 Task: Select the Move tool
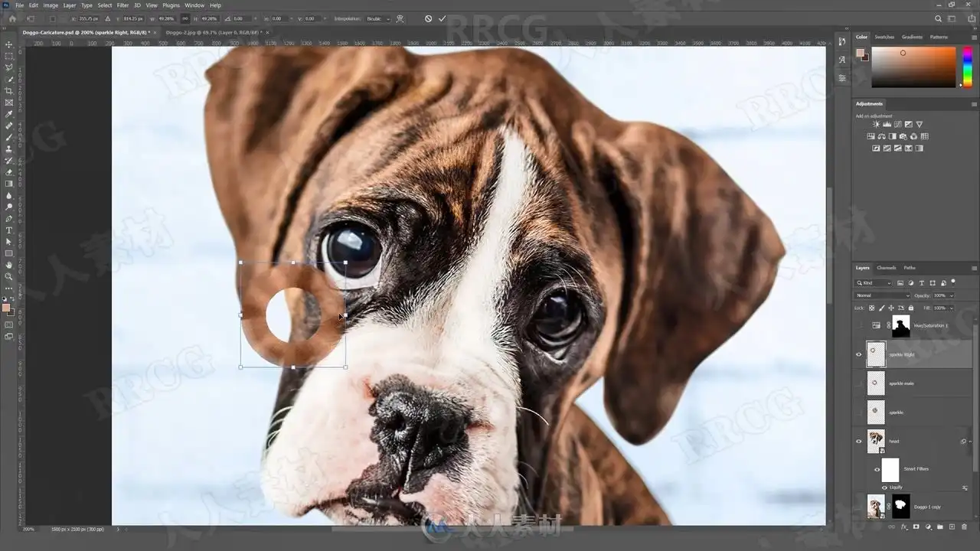pos(9,44)
